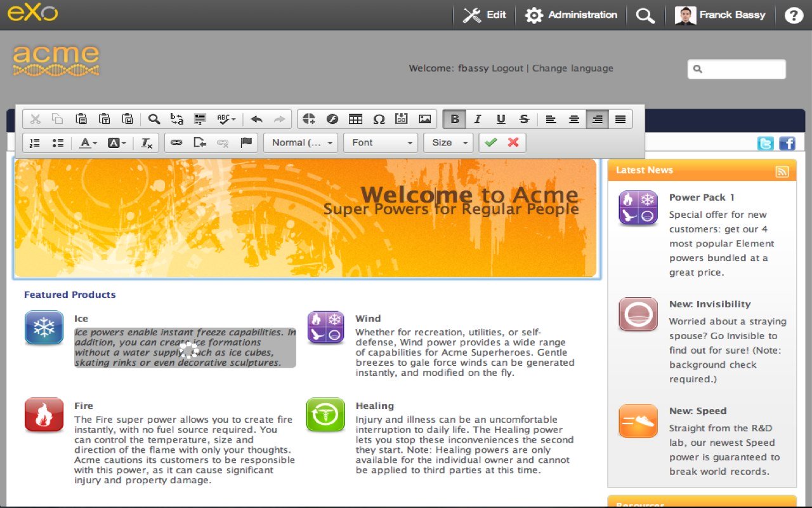This screenshot has height=508, width=812.
Task: Click Paste from Word icon
Action: coord(128,119)
